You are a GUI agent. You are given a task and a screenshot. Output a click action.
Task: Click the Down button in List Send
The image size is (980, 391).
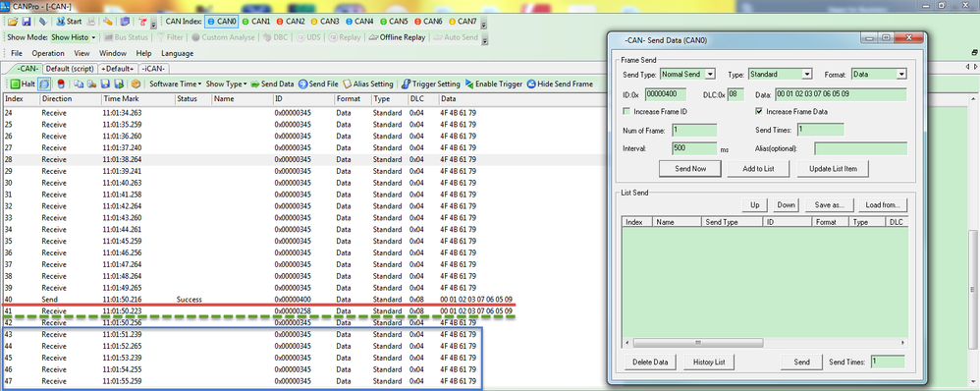(786, 205)
